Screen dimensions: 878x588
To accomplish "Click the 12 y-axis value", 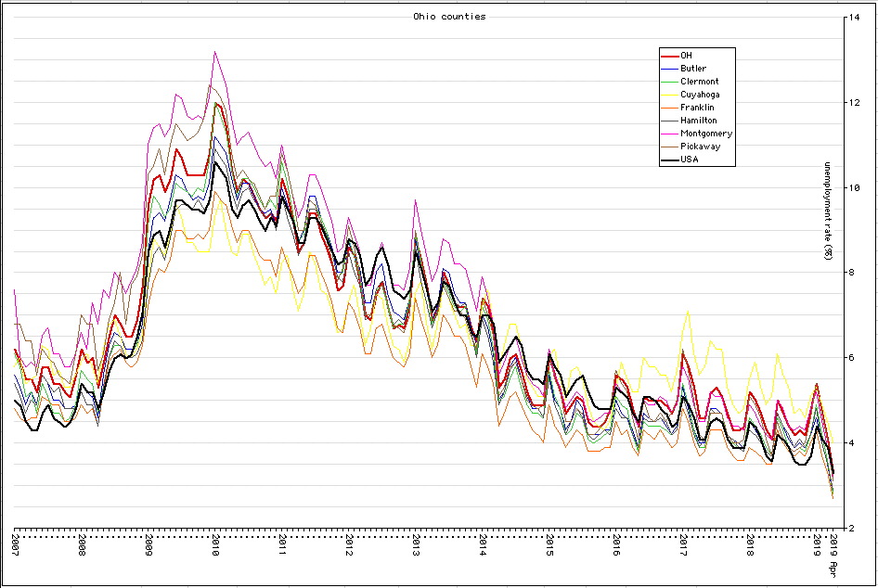I will click(x=854, y=102).
